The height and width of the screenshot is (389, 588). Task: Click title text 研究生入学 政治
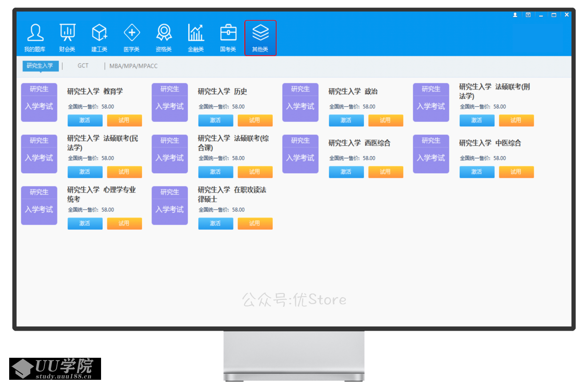[x=353, y=91]
